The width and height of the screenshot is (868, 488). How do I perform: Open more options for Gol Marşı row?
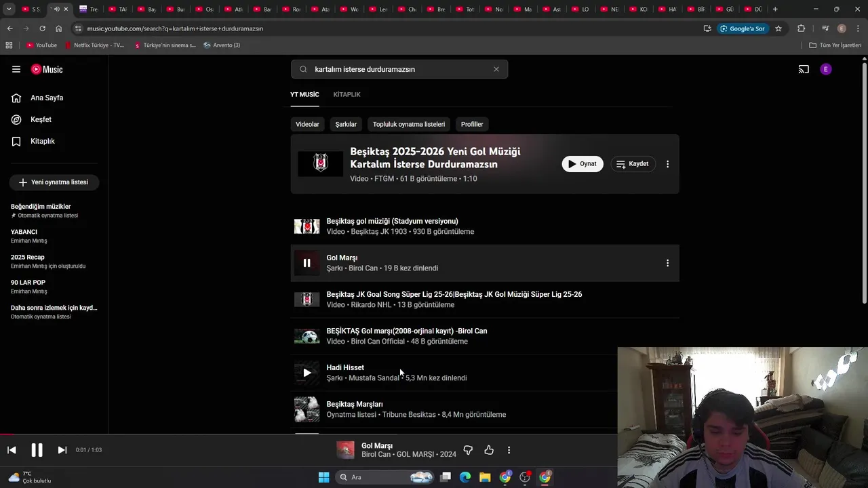667,263
